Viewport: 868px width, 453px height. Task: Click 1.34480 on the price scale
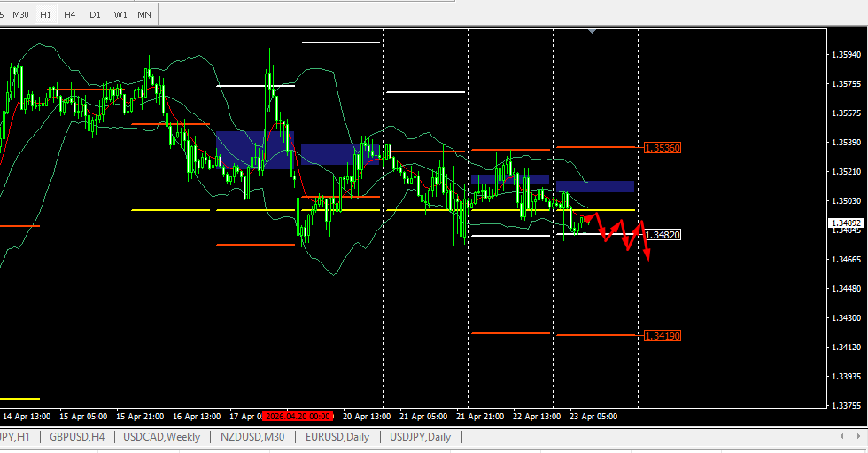pyautogui.click(x=847, y=288)
